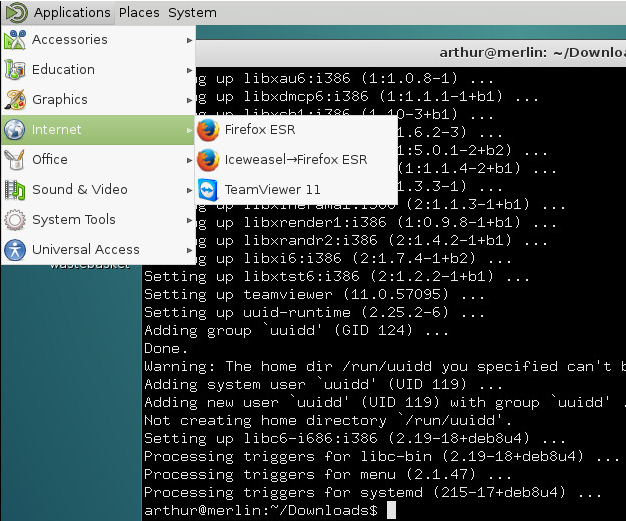The width and height of the screenshot is (626, 521).
Task: Expand the Office submenu arrow
Action: click(x=189, y=160)
